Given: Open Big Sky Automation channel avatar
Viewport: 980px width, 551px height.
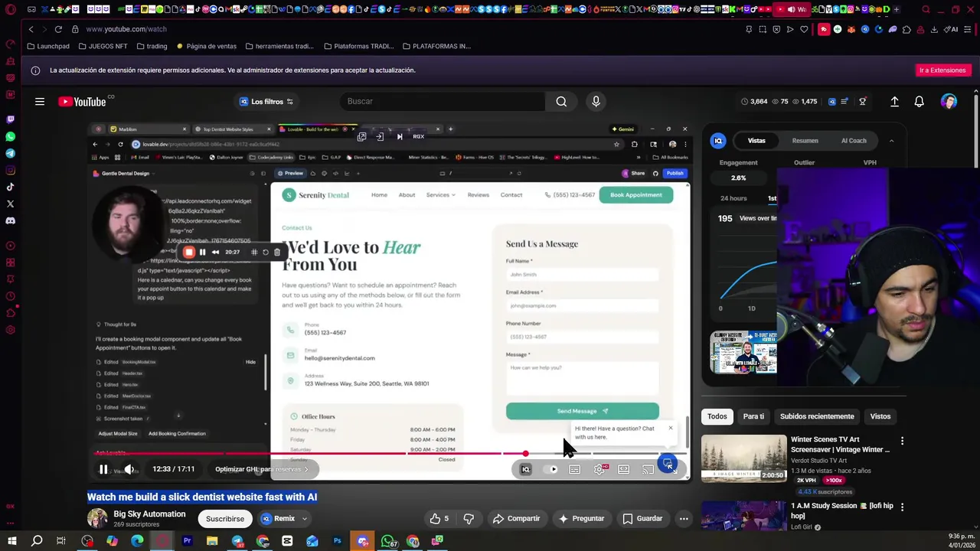Looking at the screenshot, I should [97, 519].
